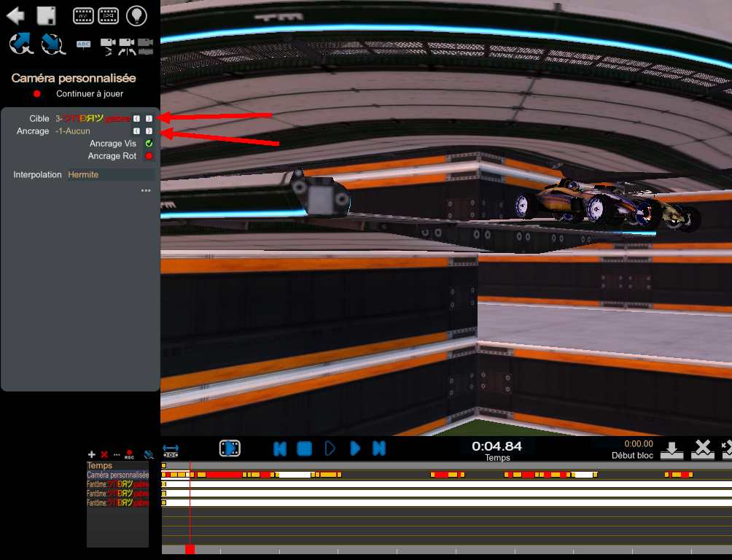Select the next Ancrage anchor
The height and width of the screenshot is (560, 732).
coord(149,131)
